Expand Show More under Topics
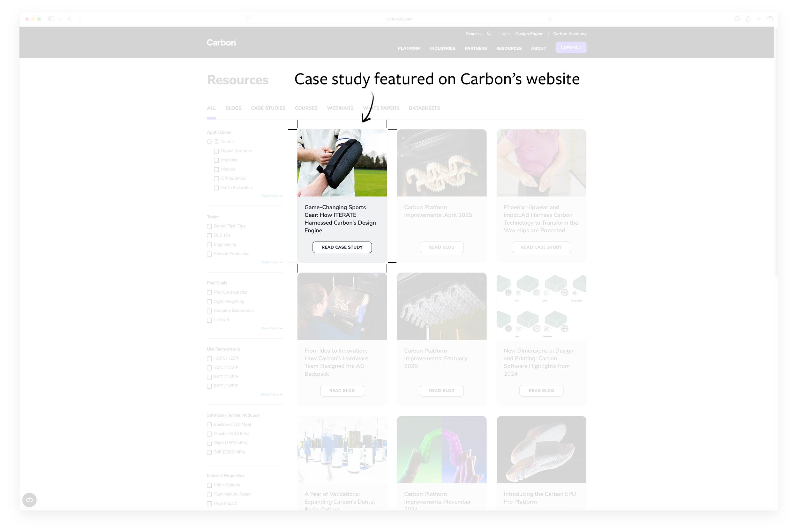The width and height of the screenshot is (798, 532). tap(271, 262)
